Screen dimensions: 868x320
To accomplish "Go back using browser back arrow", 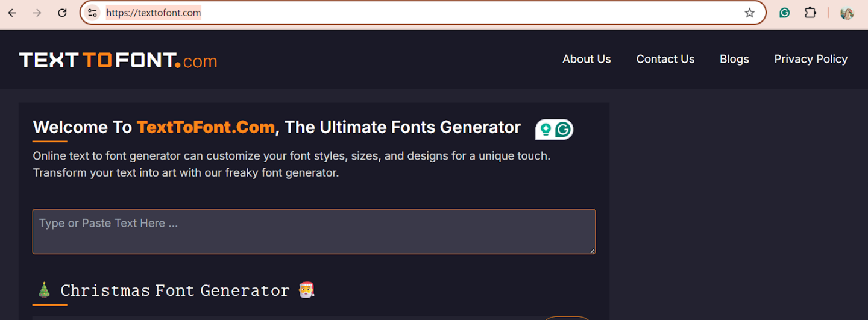I will [x=12, y=13].
